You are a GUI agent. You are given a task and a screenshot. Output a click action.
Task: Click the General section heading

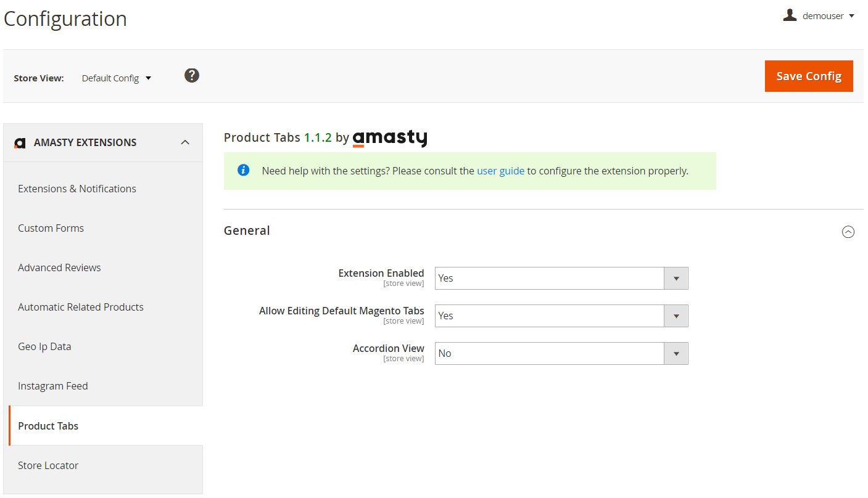point(247,231)
